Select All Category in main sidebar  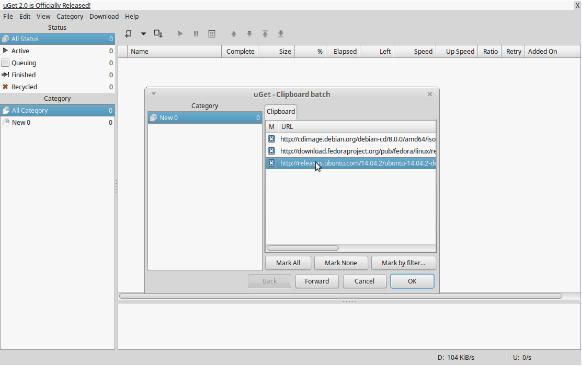(x=58, y=111)
